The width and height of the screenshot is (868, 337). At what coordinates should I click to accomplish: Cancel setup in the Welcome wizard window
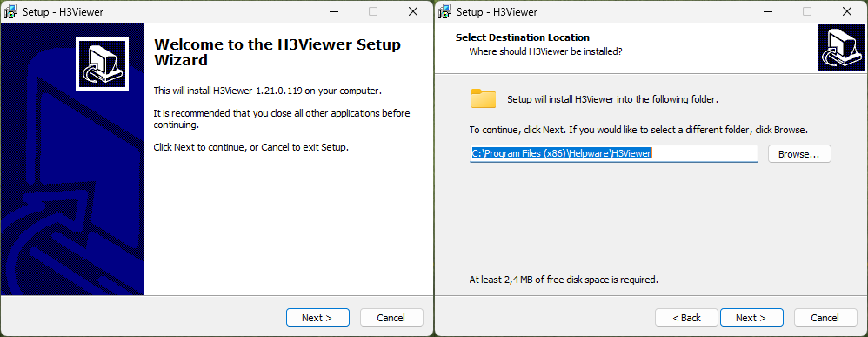(x=391, y=318)
